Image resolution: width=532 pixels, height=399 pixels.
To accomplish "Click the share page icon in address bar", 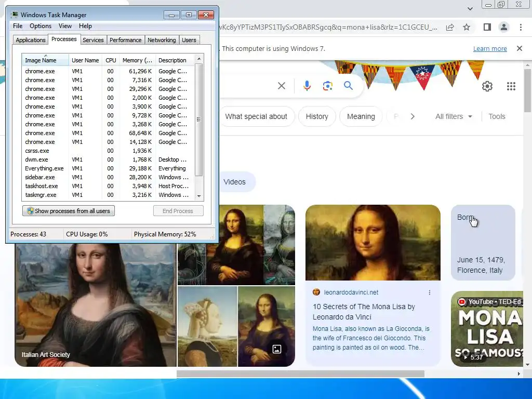I will coord(450,27).
